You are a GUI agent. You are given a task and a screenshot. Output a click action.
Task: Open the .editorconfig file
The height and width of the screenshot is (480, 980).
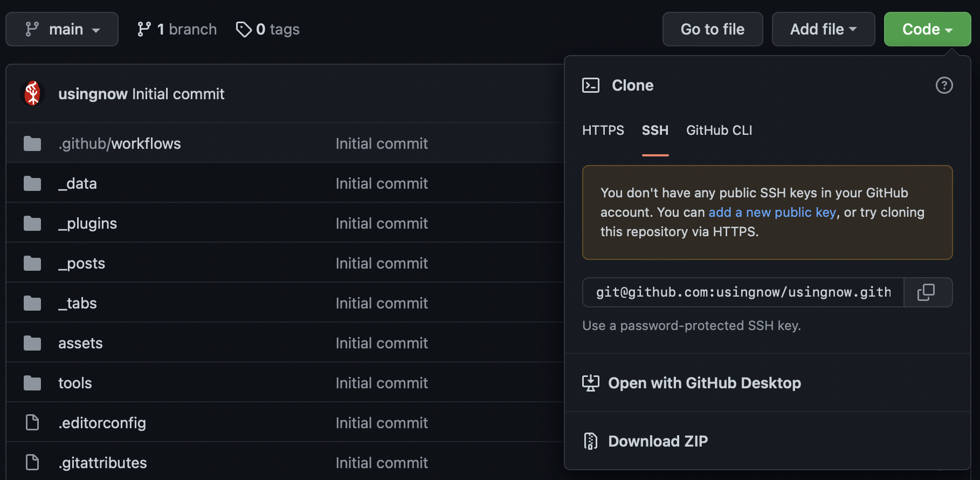click(102, 423)
